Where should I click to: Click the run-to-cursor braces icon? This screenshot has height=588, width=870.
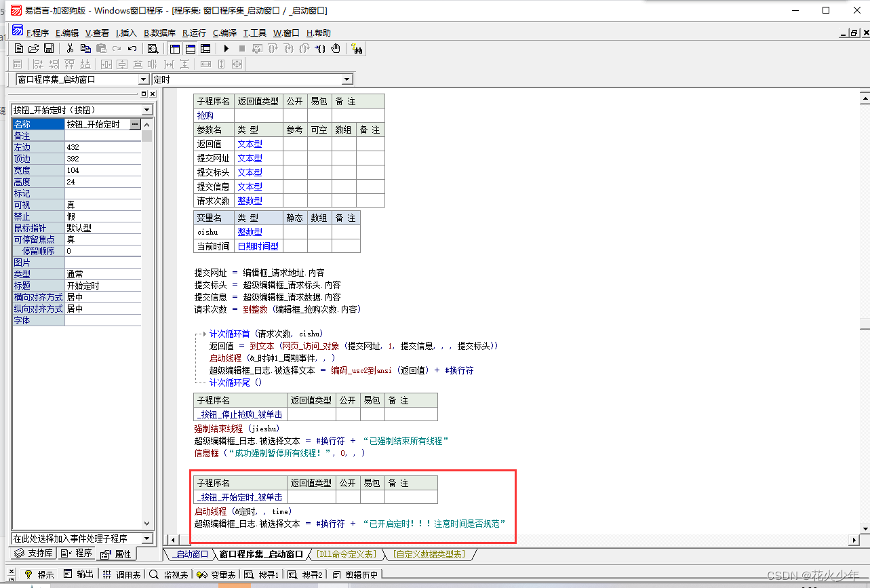click(x=320, y=48)
